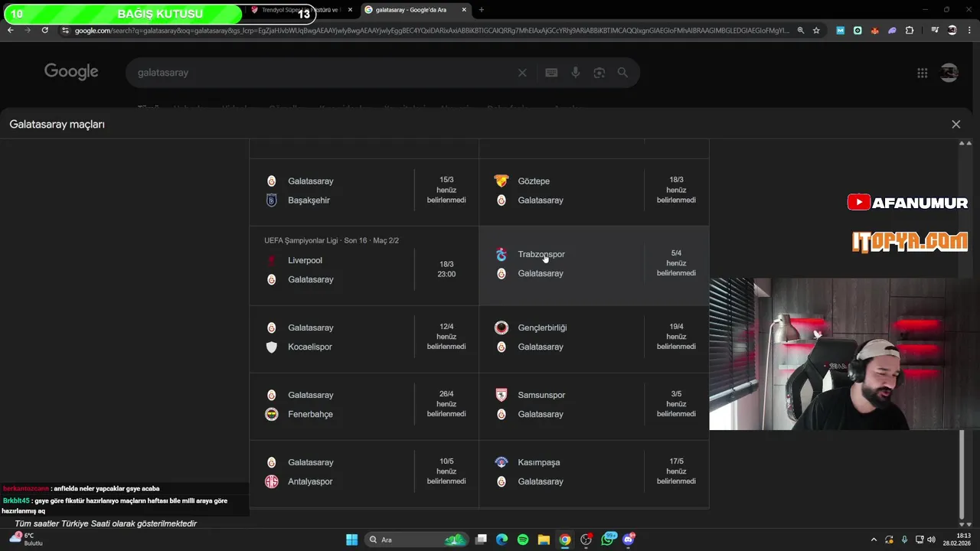
Task: Open File Explorer from the taskbar
Action: pos(544,540)
